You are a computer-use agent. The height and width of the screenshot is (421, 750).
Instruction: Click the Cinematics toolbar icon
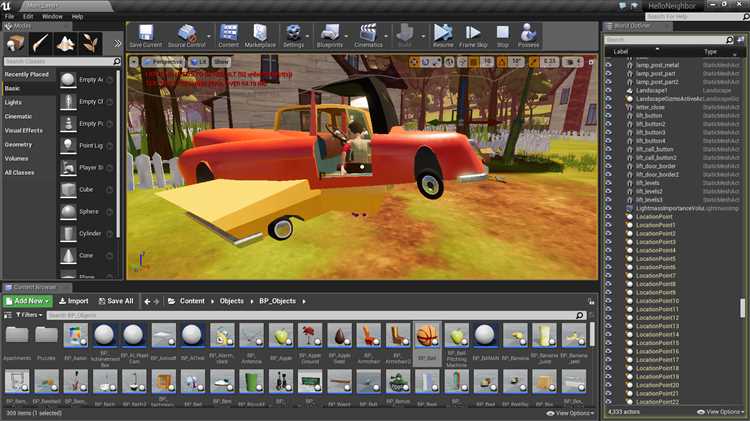tap(368, 35)
